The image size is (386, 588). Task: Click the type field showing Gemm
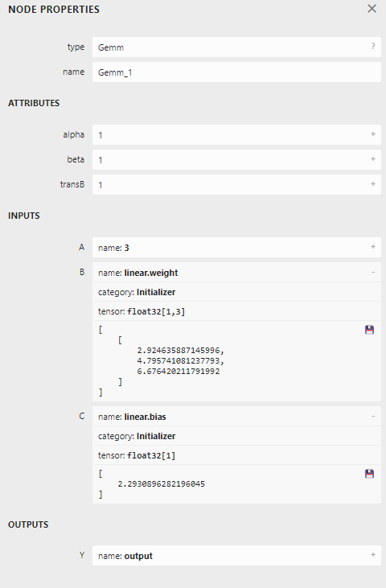[x=236, y=47]
